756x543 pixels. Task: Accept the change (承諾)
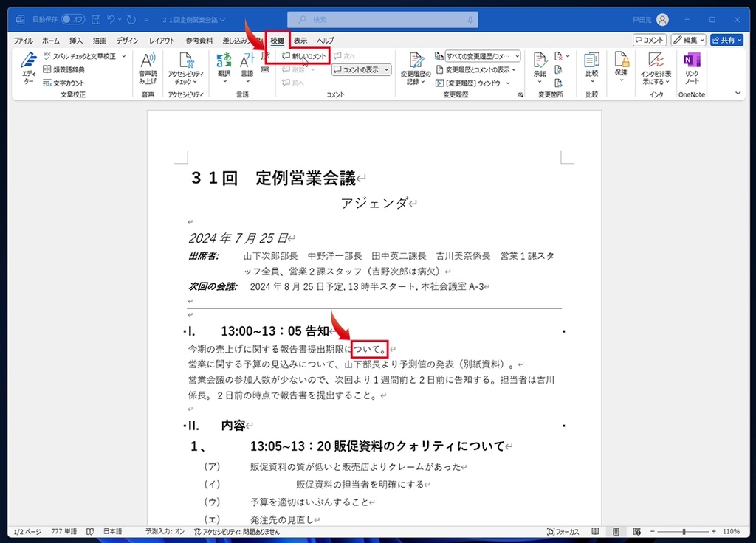[540, 67]
